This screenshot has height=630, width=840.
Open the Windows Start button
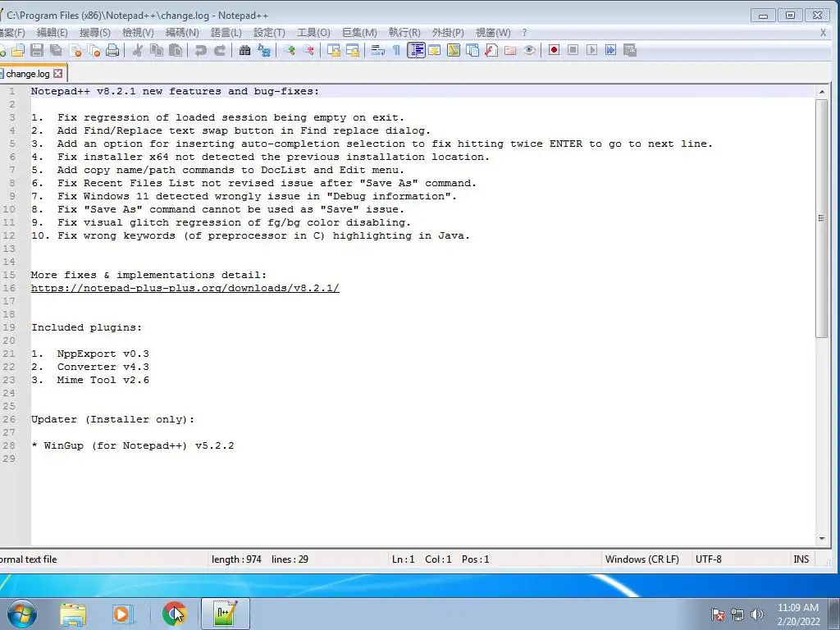[x=22, y=614]
